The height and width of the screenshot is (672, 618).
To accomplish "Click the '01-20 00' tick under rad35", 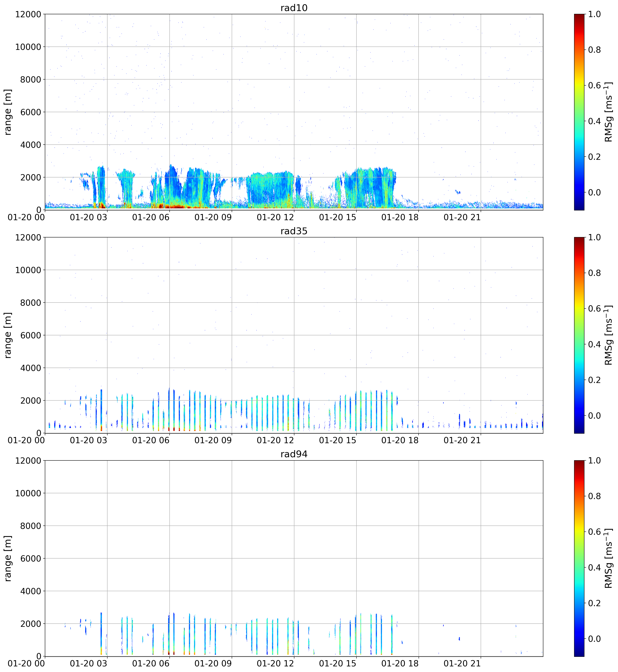I will (26, 440).
